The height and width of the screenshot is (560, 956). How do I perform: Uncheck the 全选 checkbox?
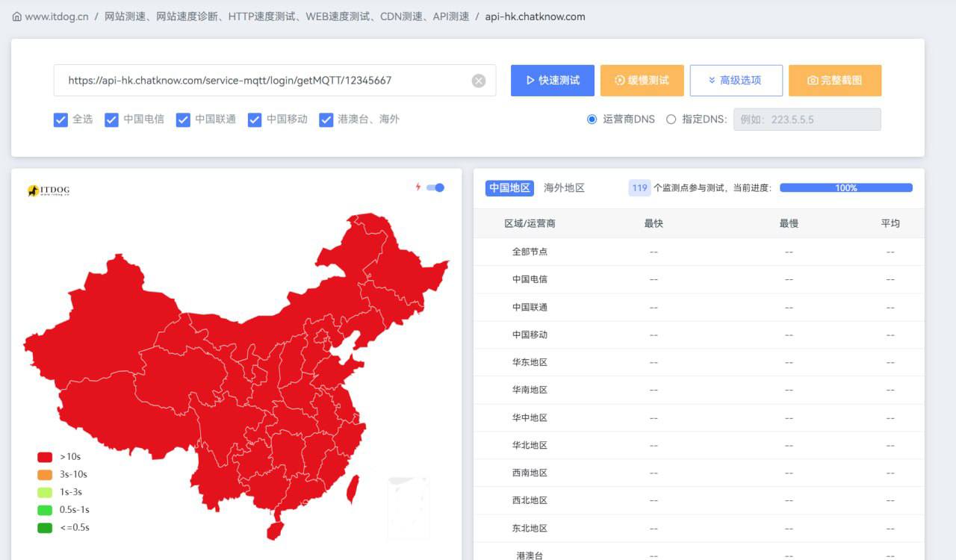click(x=61, y=119)
